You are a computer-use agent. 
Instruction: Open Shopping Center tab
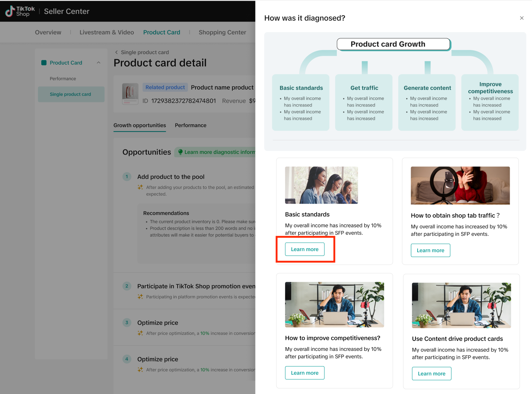click(x=222, y=32)
